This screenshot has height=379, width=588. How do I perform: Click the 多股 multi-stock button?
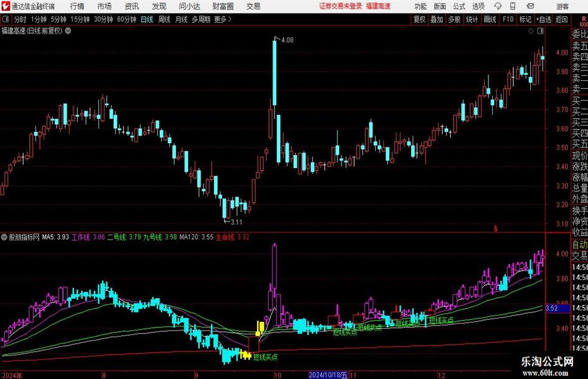[454, 19]
